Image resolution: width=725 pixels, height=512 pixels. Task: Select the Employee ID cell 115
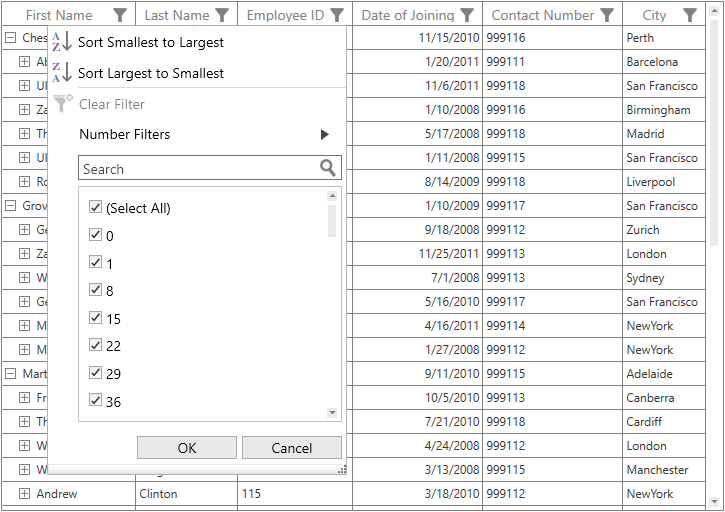tap(295, 493)
